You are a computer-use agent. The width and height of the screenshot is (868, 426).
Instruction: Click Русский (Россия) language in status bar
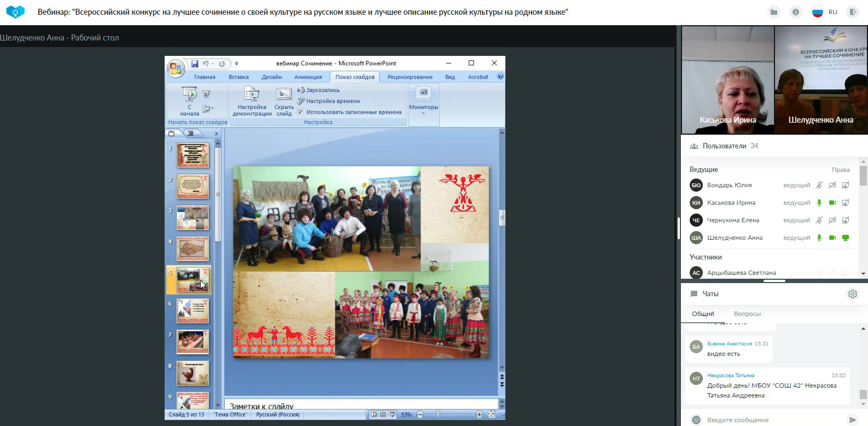278,415
